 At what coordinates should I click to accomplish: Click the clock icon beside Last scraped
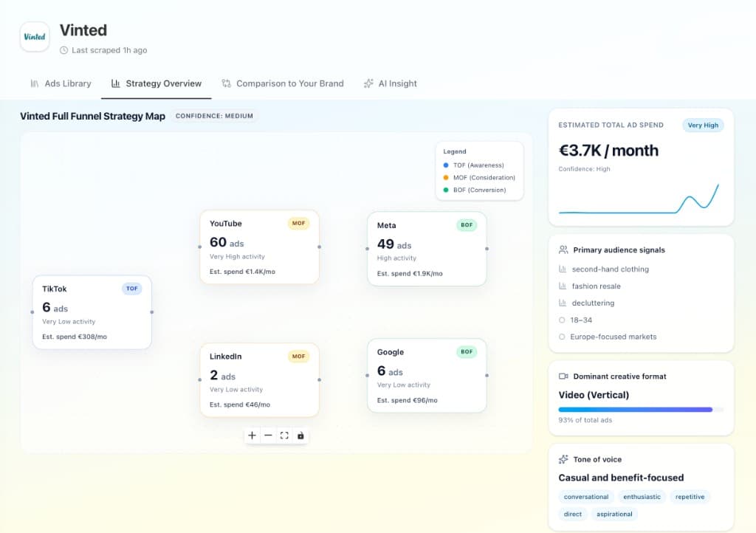63,50
